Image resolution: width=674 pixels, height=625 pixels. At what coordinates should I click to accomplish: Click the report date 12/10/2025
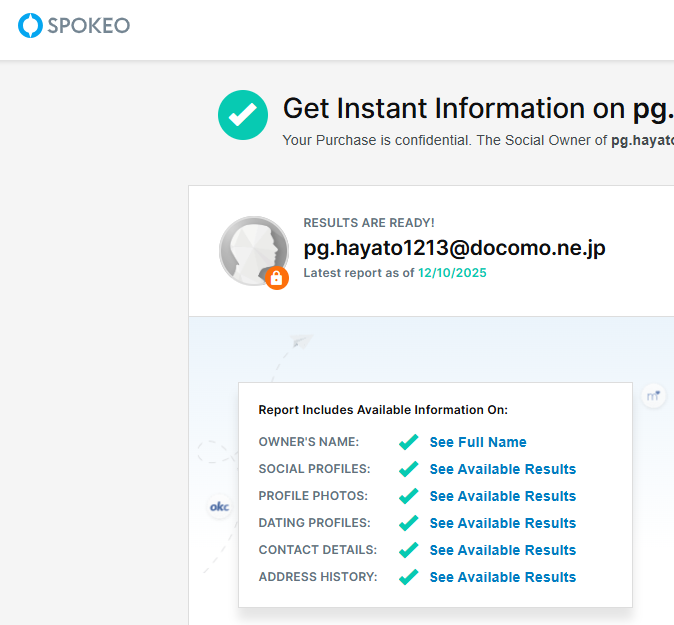(x=452, y=273)
